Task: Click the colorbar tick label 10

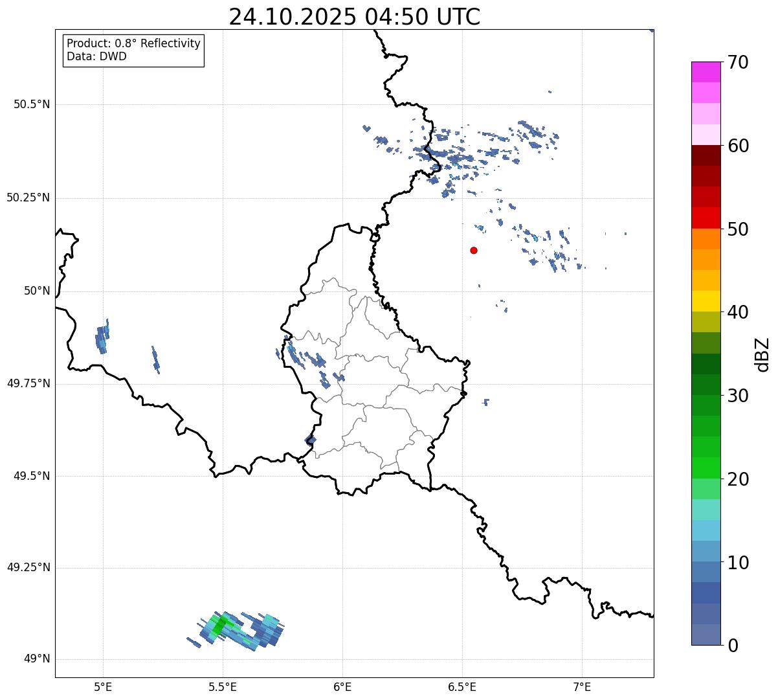Action: (738, 563)
